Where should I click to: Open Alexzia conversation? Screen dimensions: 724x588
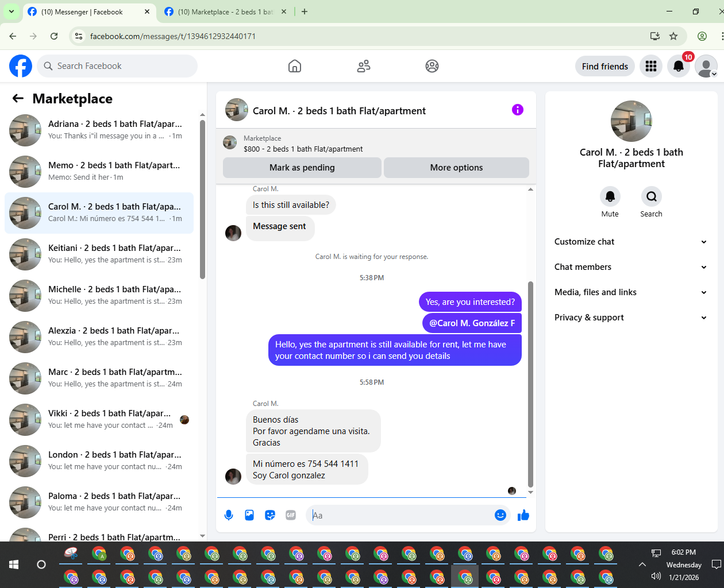click(99, 337)
